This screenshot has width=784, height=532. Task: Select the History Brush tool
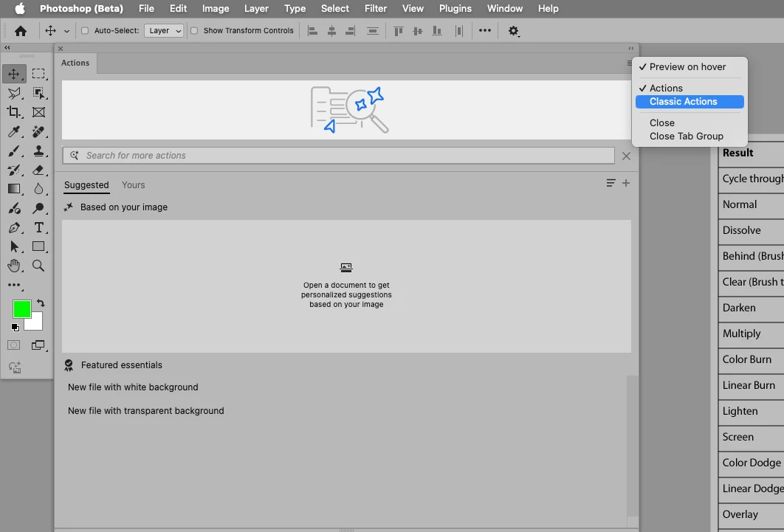14,170
